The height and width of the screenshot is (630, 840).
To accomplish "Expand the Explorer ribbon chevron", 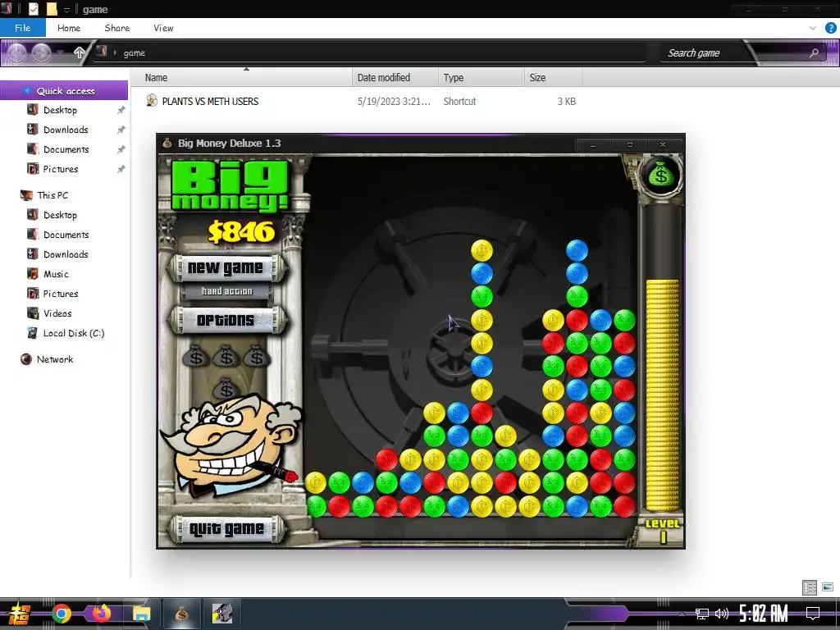I will point(813,28).
